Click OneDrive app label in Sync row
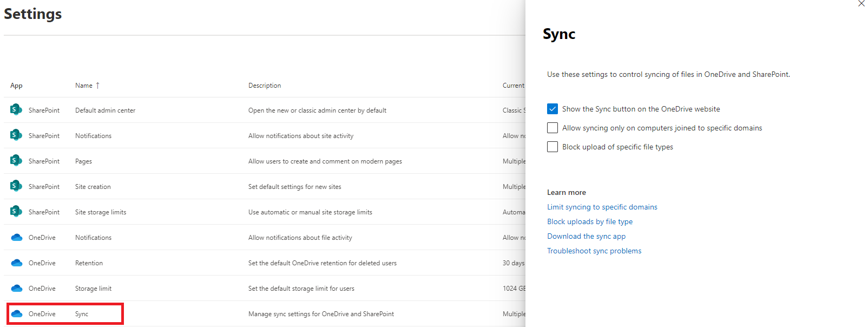Viewport: 868px width, 327px height. click(x=42, y=314)
